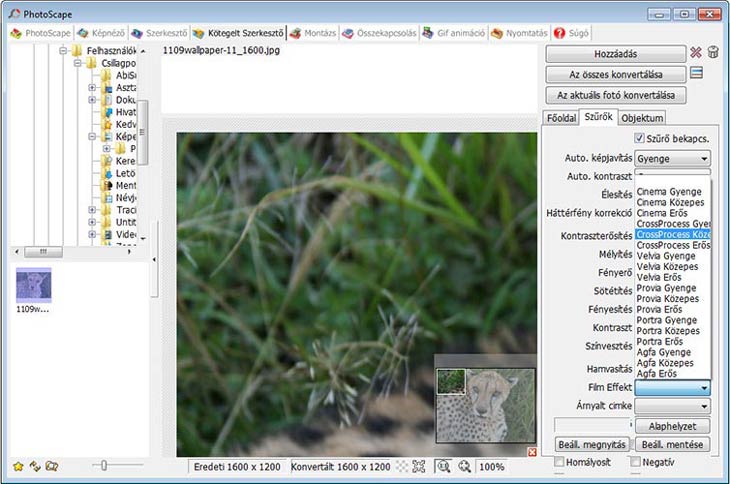The image size is (730, 484).
Task: Click the Alaphelyzet reset button
Action: (x=672, y=426)
